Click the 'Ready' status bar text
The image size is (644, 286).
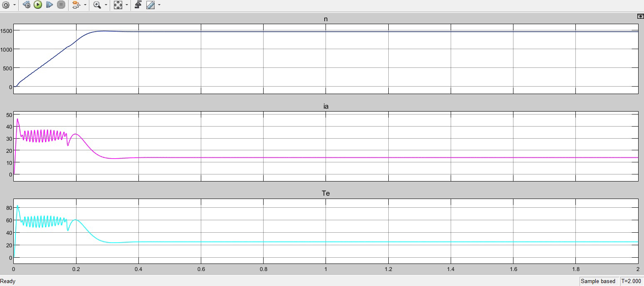[x=8, y=281]
